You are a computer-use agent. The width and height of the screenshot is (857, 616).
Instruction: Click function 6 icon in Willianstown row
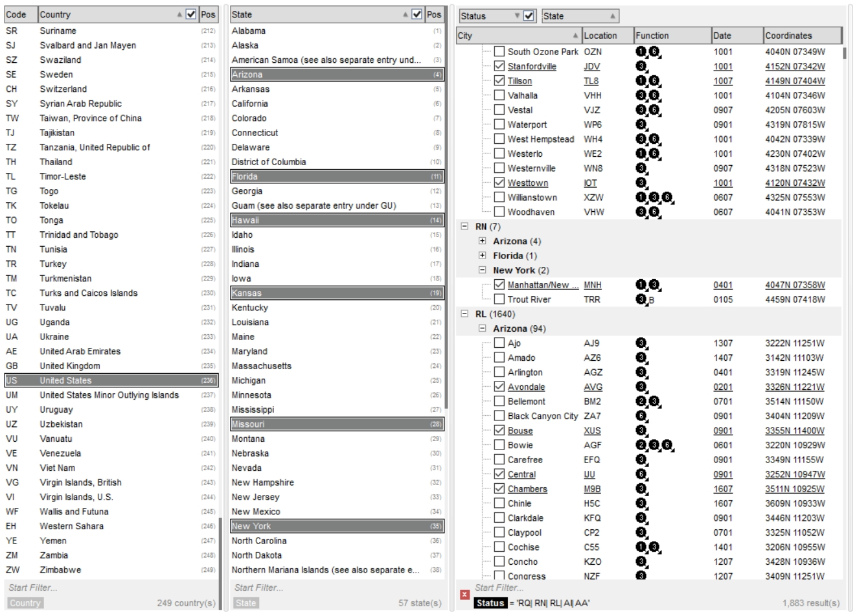[667, 198]
